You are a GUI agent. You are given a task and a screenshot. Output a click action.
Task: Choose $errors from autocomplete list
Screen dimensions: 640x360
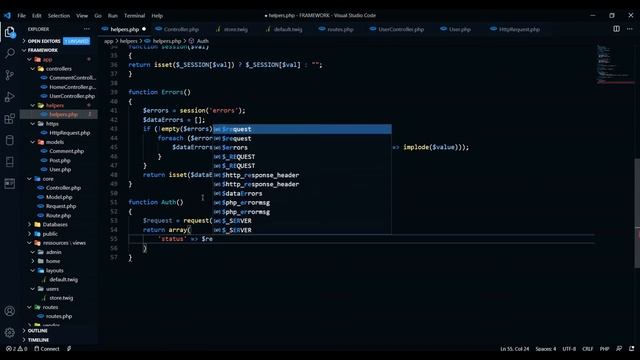pos(302,148)
